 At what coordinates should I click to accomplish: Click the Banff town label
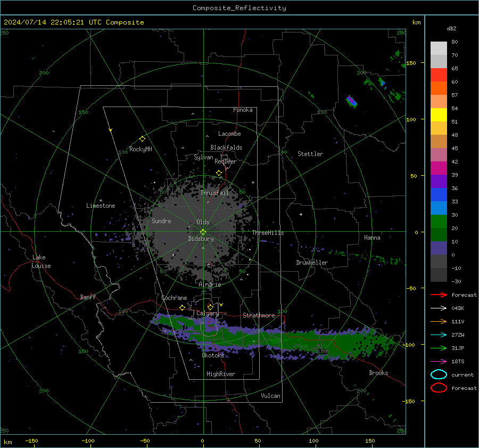click(88, 297)
